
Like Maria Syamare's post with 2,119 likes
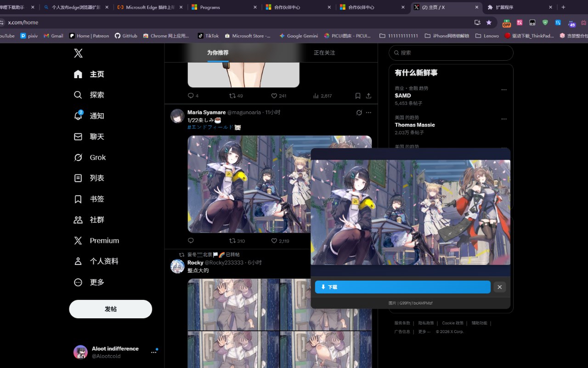coord(280,241)
